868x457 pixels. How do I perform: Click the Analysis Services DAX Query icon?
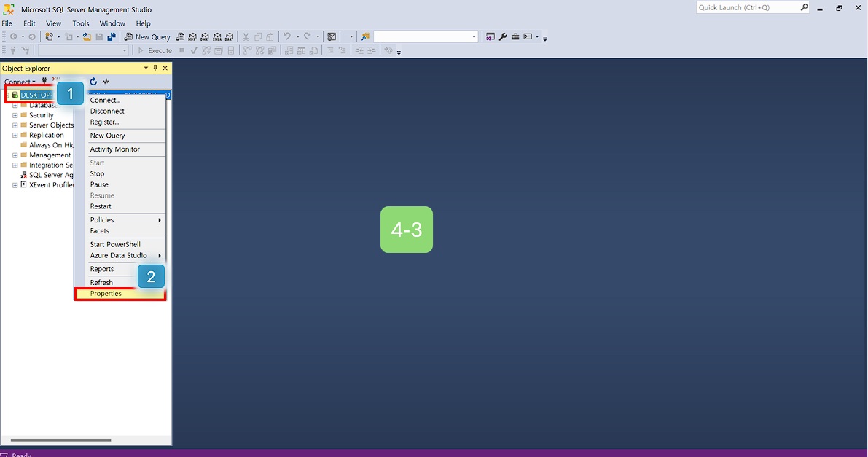(229, 36)
